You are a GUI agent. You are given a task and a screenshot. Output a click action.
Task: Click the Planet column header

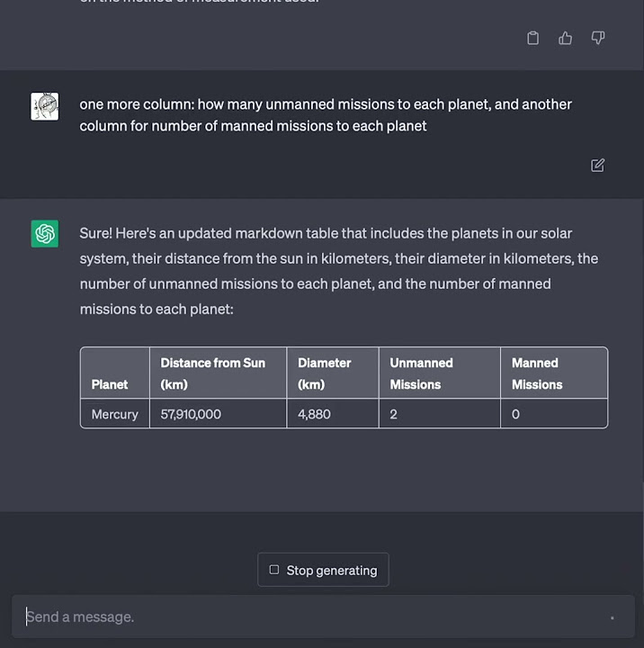pyautogui.click(x=110, y=384)
